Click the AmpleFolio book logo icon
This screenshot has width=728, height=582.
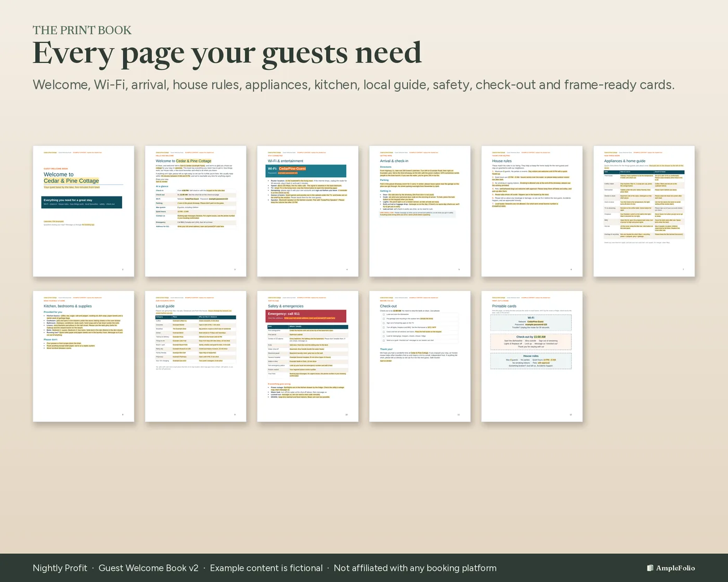(650, 568)
